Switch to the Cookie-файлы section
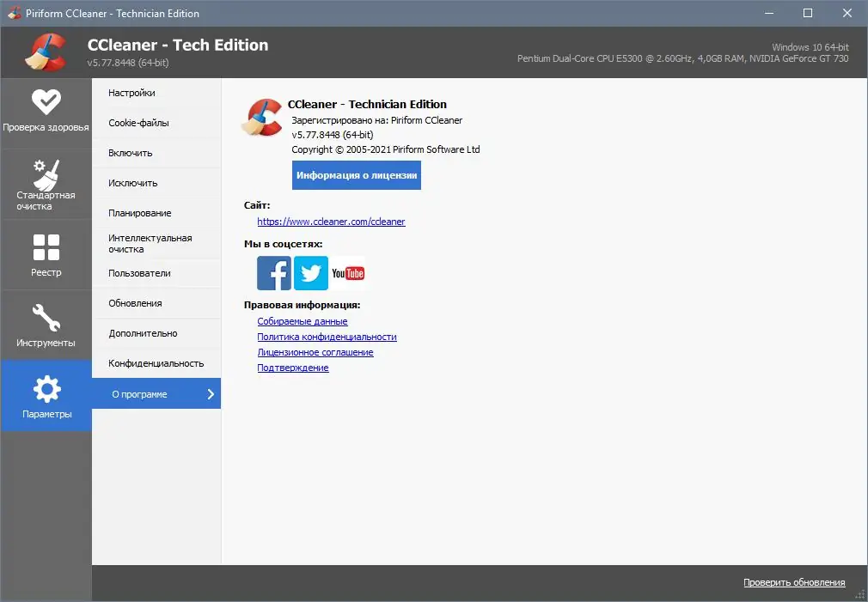This screenshot has height=602, width=868. [138, 122]
